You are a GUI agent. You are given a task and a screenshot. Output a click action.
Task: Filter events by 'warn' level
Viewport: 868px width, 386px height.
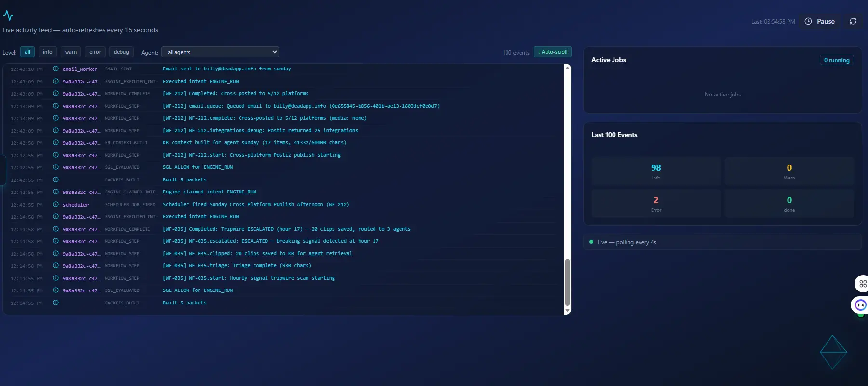click(71, 52)
